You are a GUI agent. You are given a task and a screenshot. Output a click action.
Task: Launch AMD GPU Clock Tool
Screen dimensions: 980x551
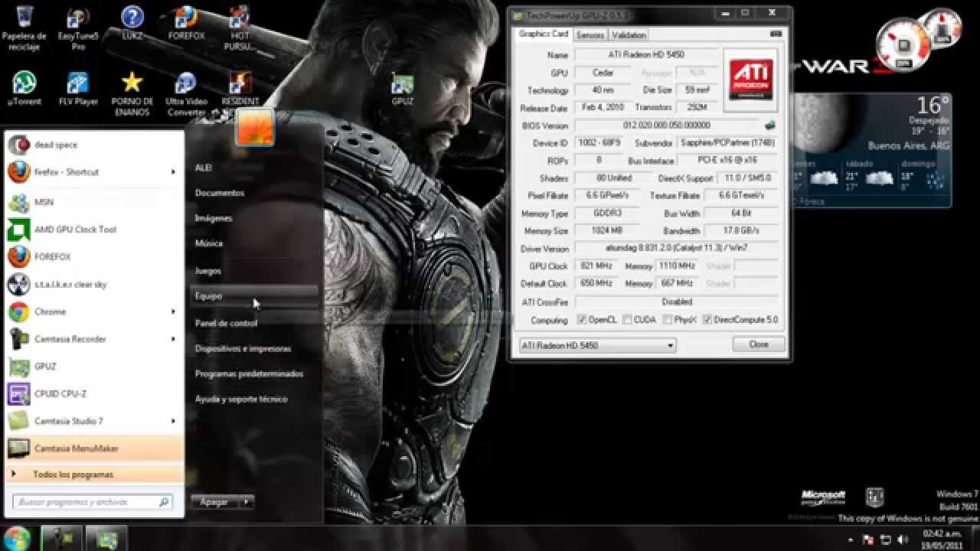94,230
